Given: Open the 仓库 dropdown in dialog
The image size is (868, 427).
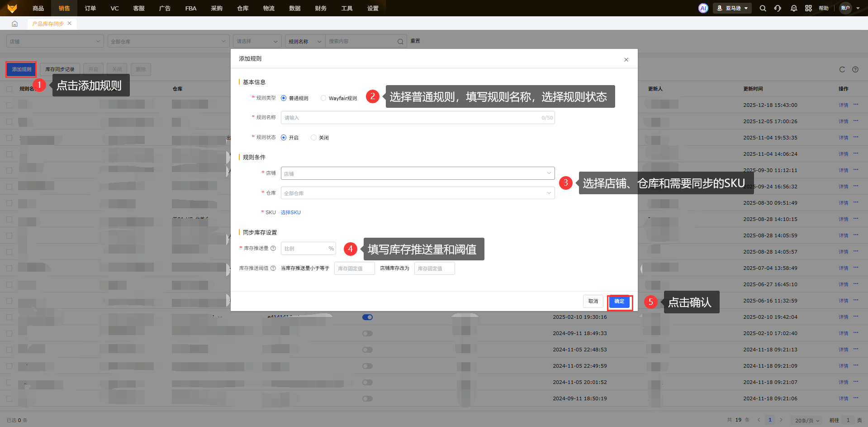Looking at the screenshot, I should point(417,193).
